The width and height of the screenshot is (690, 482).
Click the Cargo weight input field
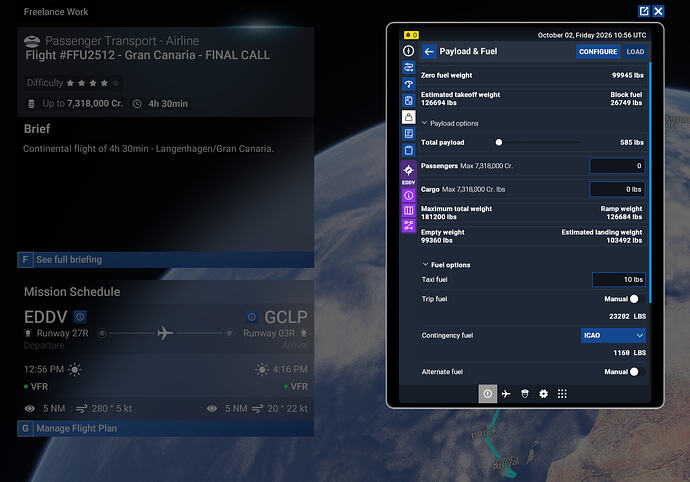point(617,189)
